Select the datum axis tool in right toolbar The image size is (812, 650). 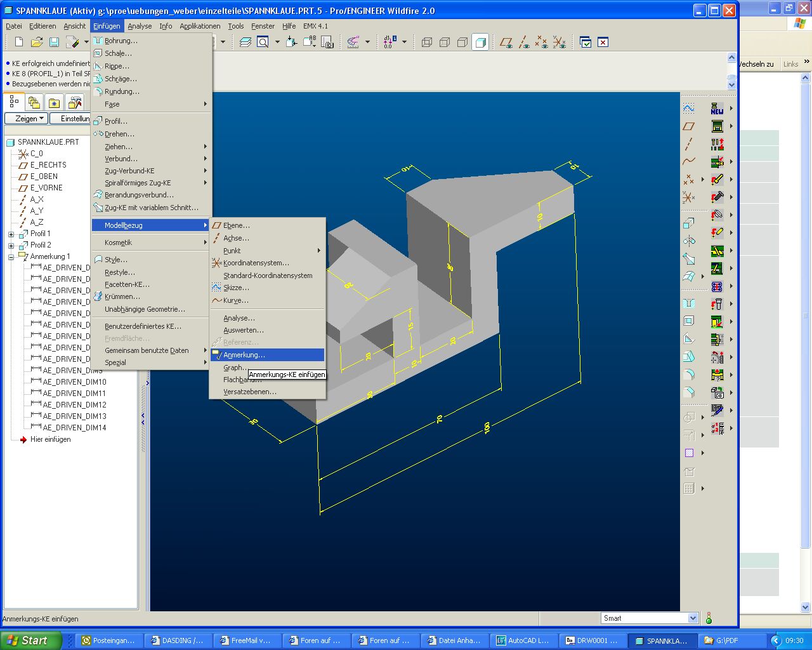tap(689, 144)
